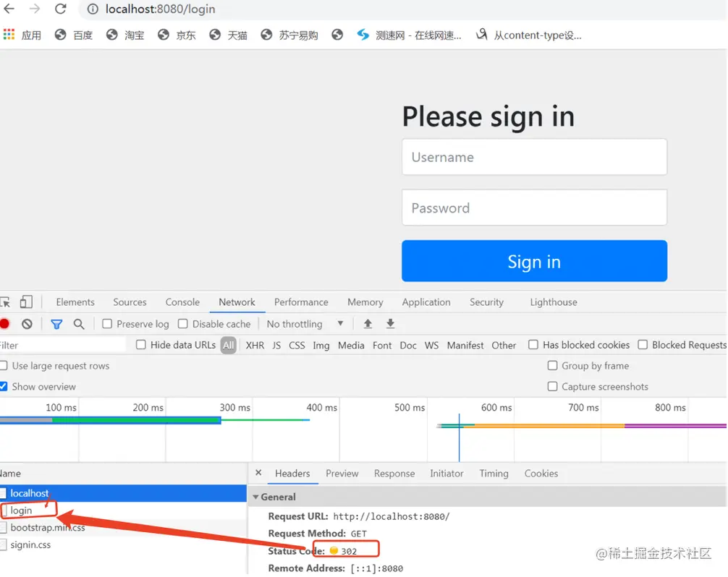Export HAR file with download arrow
The image size is (728, 577).
coord(391,324)
